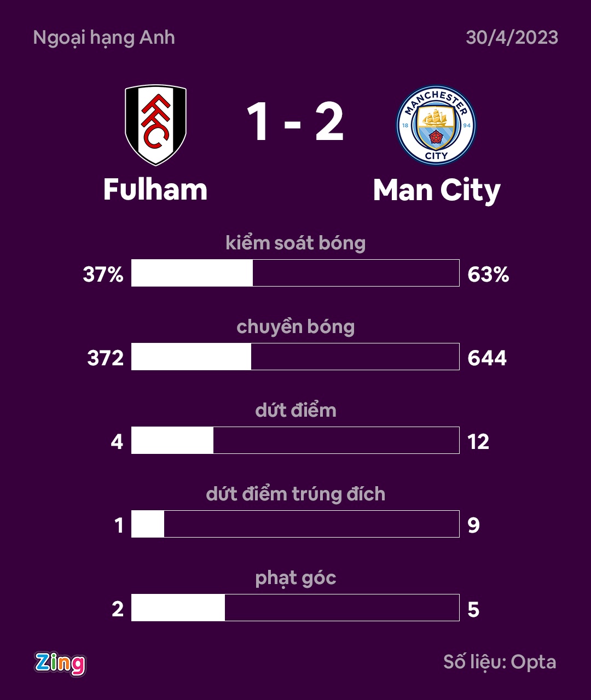
Task: Click Man City's 644 passes value
Action: 487,358
